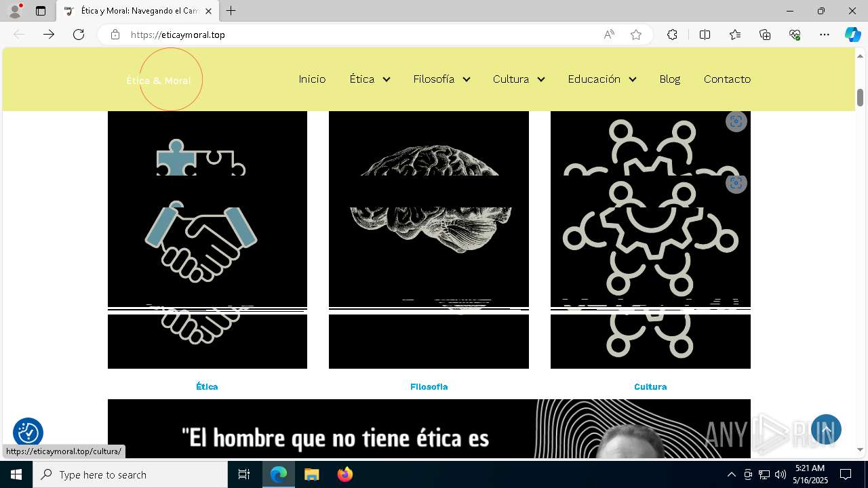Screen dimensions: 868x488
Task: Open the Cultura menu item
Action: pyautogui.click(x=511, y=79)
